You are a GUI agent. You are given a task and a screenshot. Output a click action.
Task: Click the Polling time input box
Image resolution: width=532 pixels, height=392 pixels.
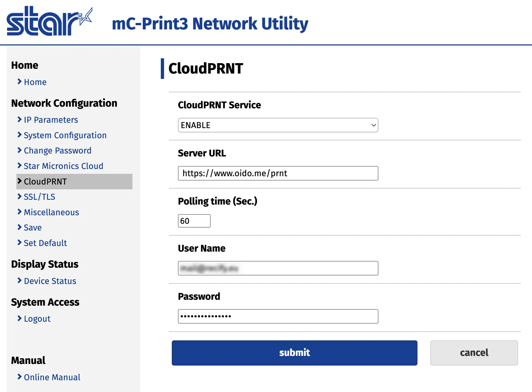(194, 221)
